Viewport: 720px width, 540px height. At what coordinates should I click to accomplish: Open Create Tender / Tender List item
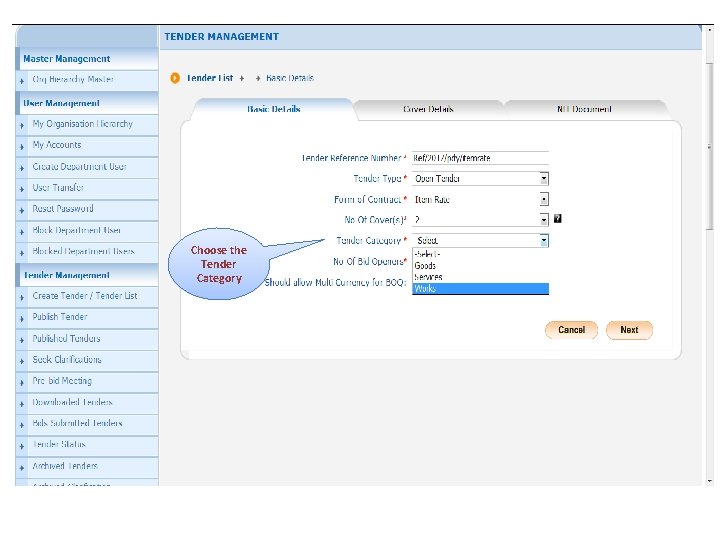coord(85,296)
